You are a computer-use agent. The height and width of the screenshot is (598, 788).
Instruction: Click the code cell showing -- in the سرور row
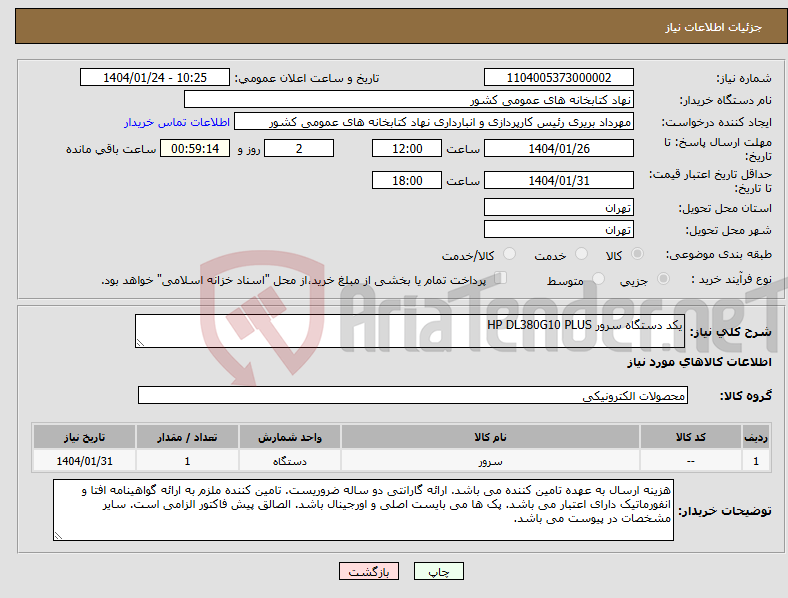pyautogui.click(x=691, y=461)
